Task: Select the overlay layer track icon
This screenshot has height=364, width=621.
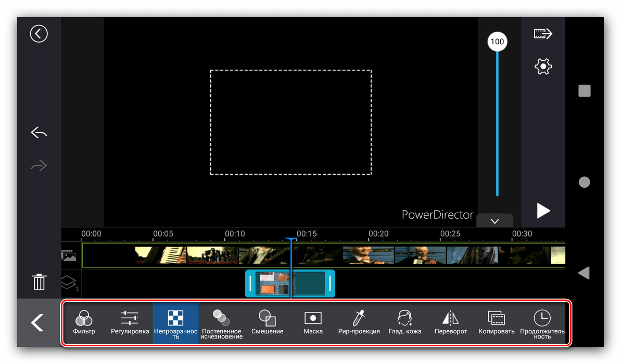Action: [69, 282]
